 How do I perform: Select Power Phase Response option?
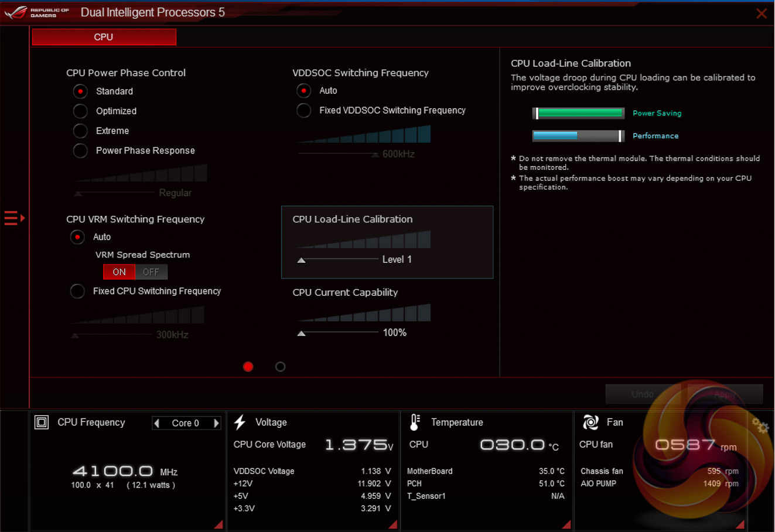[80, 150]
